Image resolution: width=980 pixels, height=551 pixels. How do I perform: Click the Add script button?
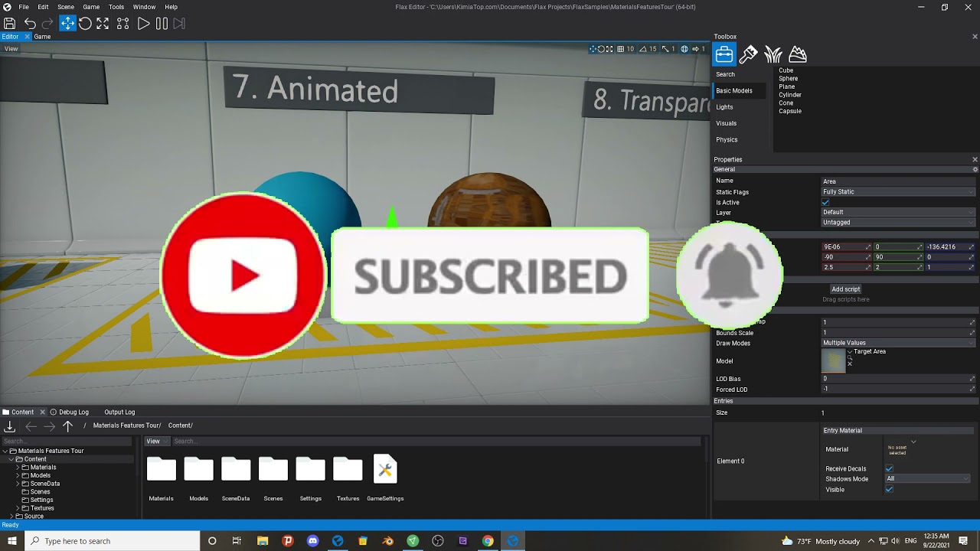[846, 289]
